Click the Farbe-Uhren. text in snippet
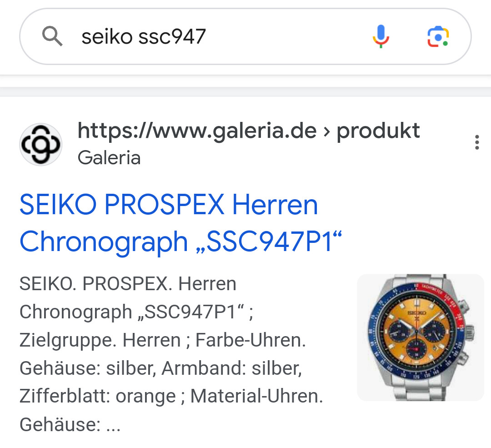 pos(251,340)
